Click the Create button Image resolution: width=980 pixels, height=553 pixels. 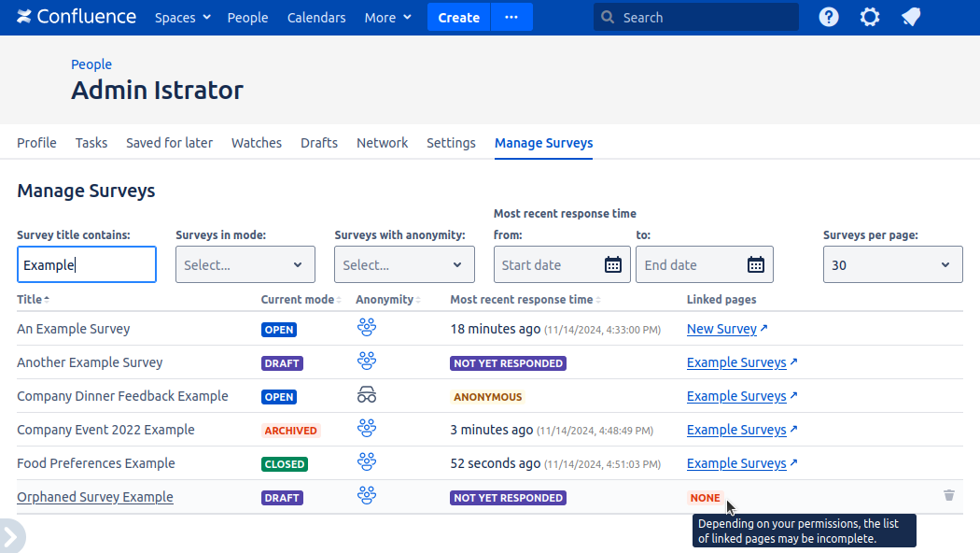pos(458,18)
